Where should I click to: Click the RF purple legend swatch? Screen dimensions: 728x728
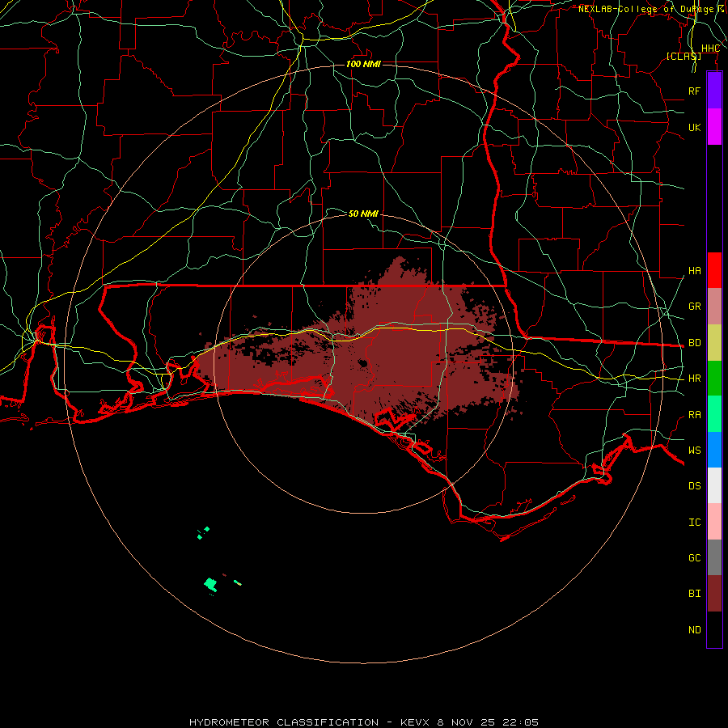coord(714,91)
